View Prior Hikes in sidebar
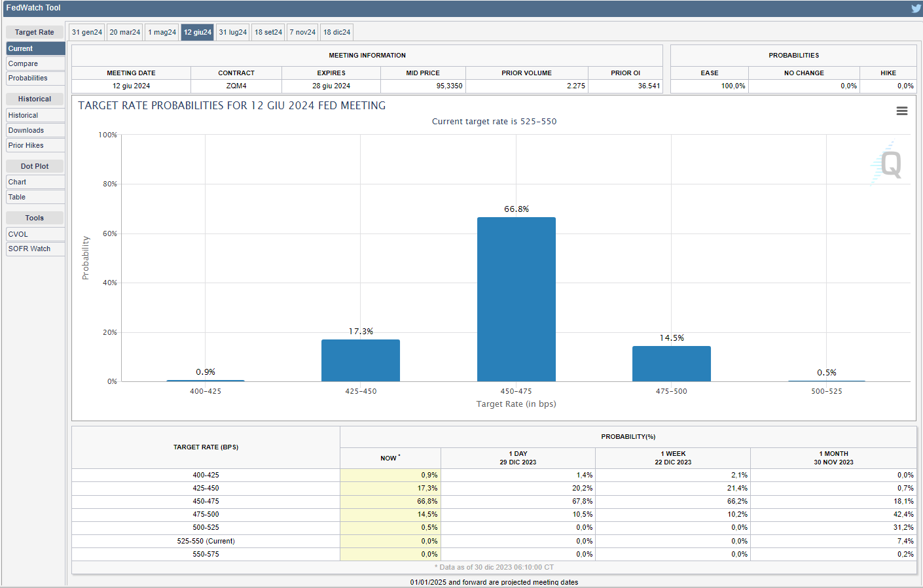Image resolution: width=923 pixels, height=588 pixels. tap(35, 145)
